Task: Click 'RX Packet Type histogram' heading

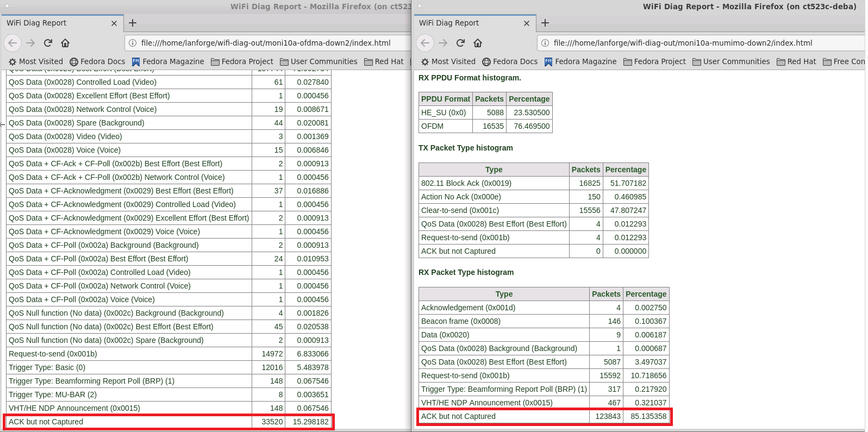Action: pyautogui.click(x=466, y=272)
